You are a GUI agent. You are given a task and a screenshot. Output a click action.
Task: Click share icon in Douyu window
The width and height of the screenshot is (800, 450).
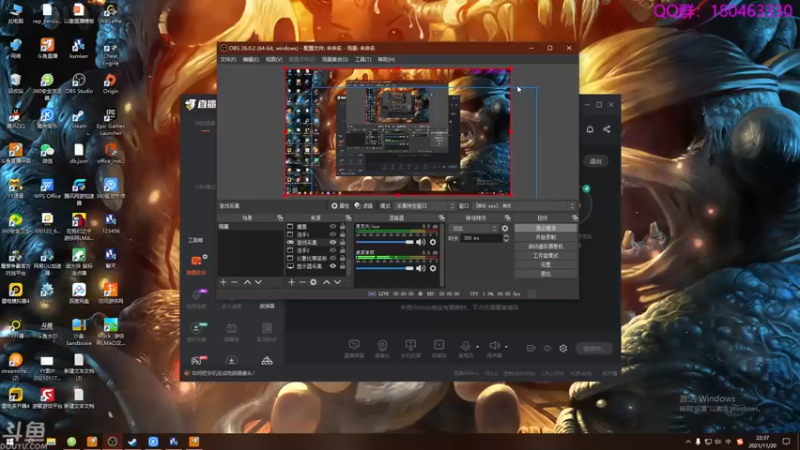tap(607, 129)
